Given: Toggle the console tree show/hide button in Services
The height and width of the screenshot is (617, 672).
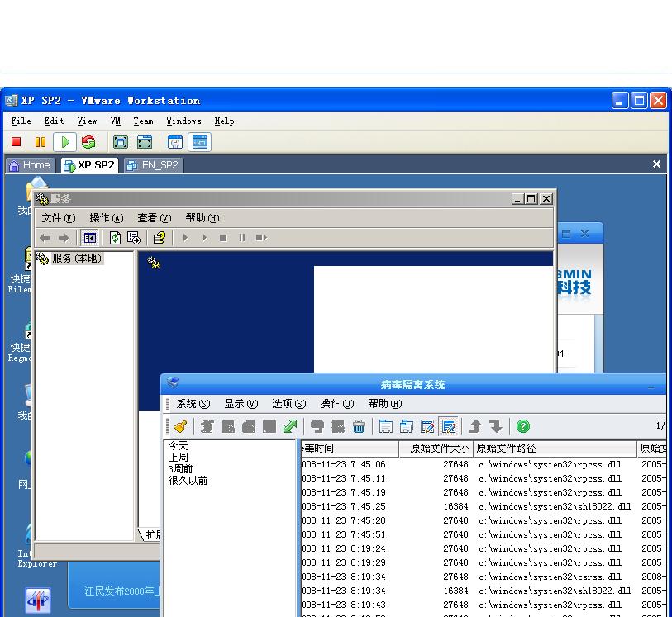Looking at the screenshot, I should (90, 238).
